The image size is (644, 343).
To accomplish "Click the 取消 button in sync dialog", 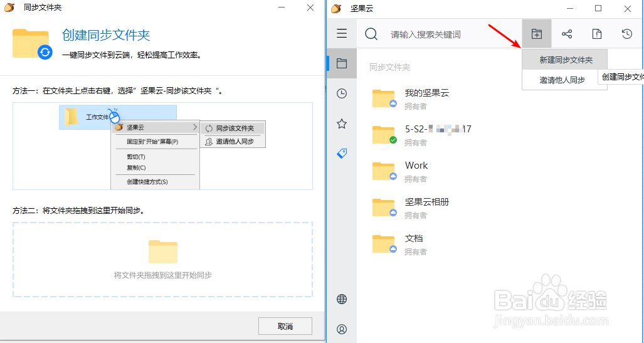I will 285,326.
